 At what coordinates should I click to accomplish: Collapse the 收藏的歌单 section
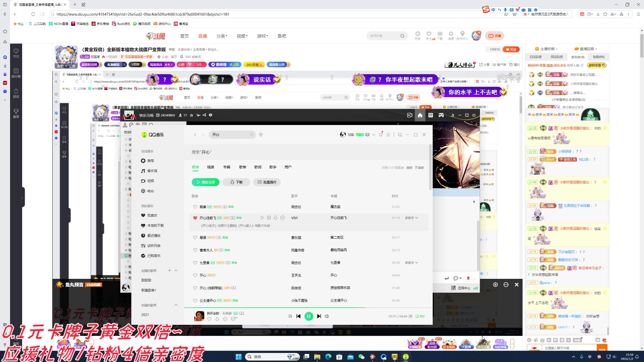point(176,305)
